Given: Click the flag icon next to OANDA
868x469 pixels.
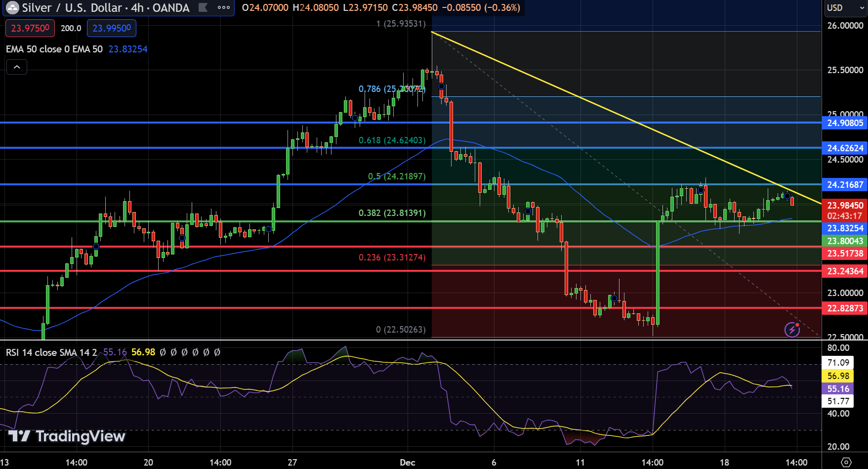Looking at the screenshot, I should coord(203,7).
